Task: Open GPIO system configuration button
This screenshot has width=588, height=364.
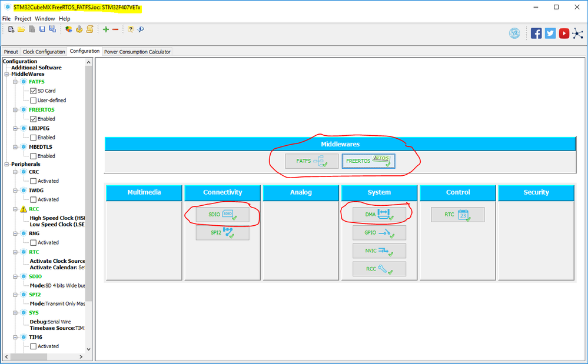Action: pyautogui.click(x=379, y=232)
